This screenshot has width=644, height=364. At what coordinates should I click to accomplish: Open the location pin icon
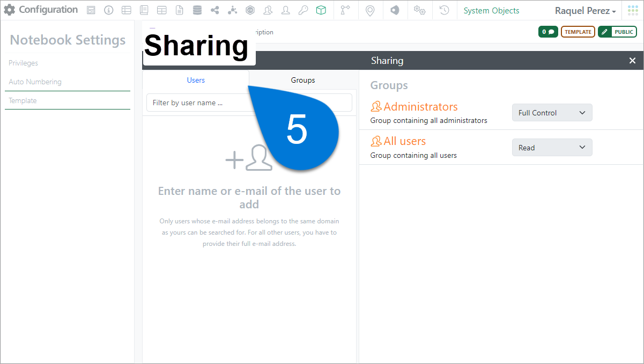tap(370, 10)
